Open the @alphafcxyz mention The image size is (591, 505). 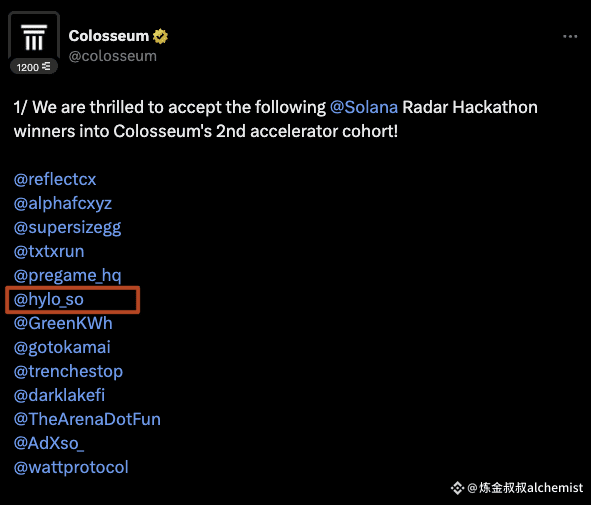coord(63,204)
